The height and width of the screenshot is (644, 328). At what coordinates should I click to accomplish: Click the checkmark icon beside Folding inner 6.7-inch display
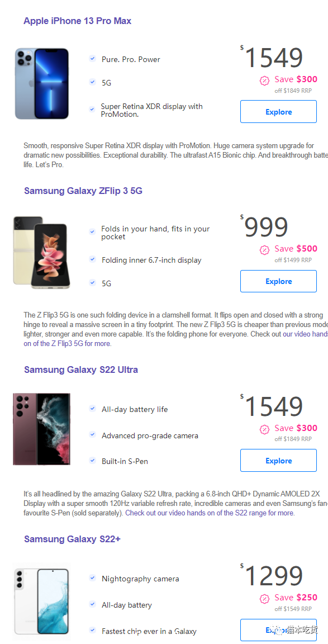[92, 259]
